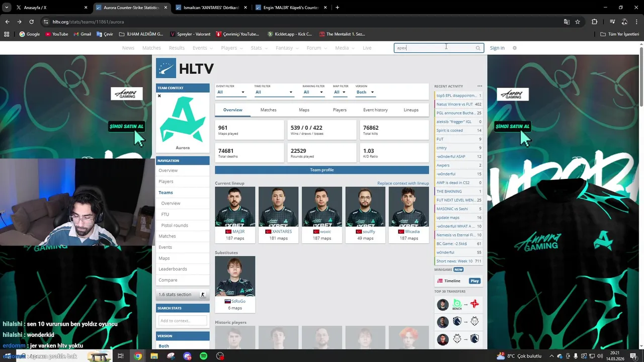This screenshot has width=644, height=362.
Task: Open Natus Vincere vs FUT activity item
Action: (x=454, y=104)
